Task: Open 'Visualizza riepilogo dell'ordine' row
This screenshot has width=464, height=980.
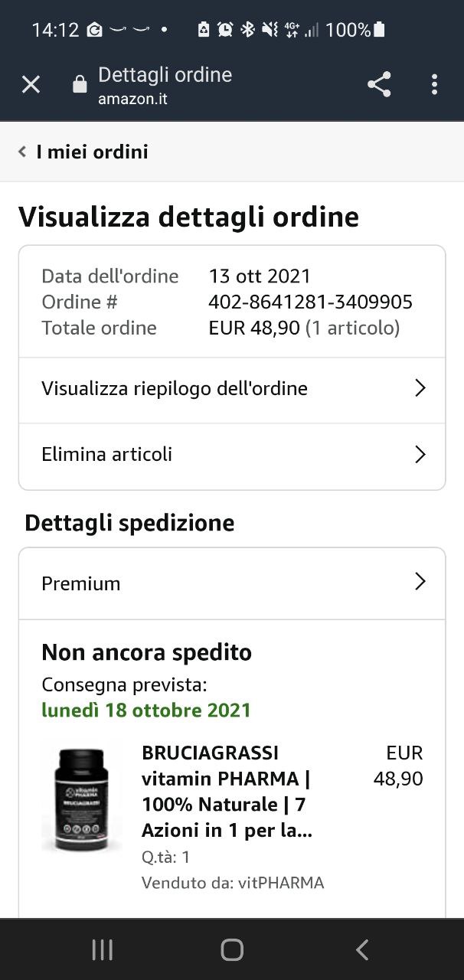Action: pyautogui.click(x=175, y=389)
